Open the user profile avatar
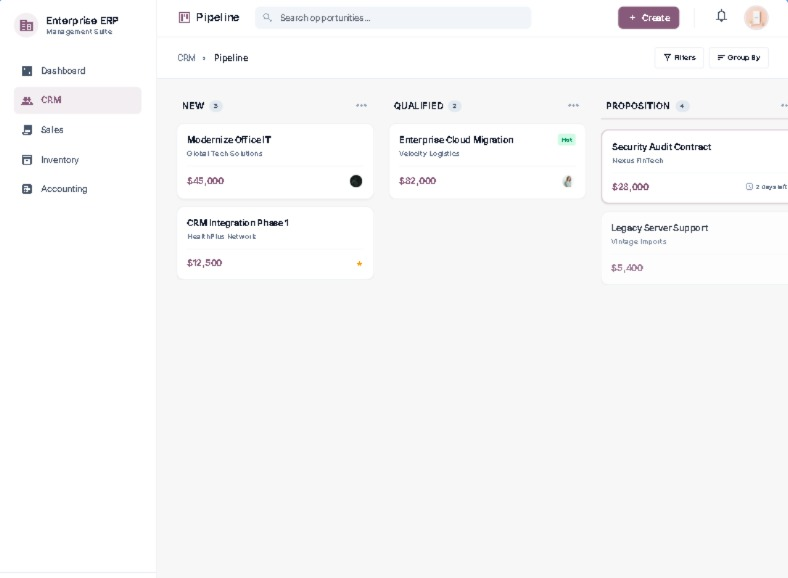This screenshot has height=578, width=788. tap(756, 18)
